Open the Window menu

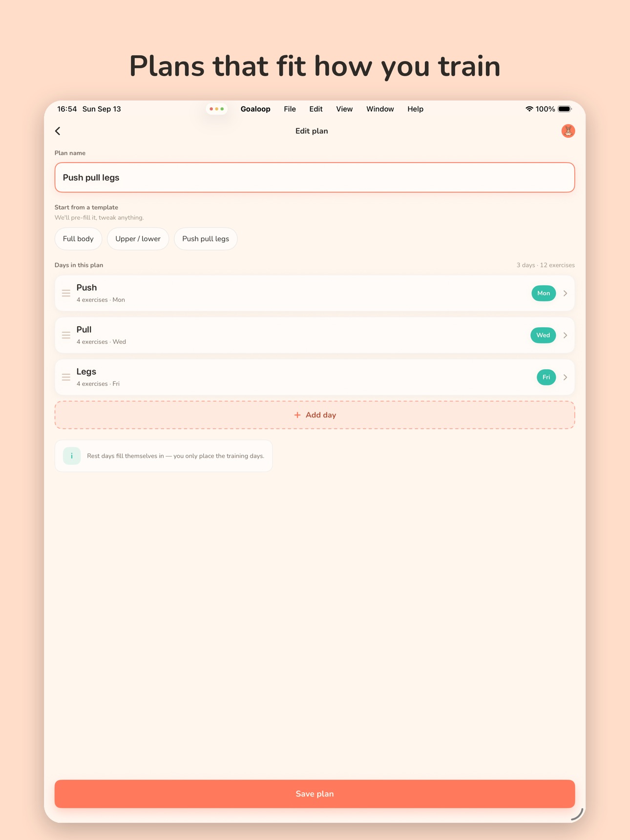pos(380,109)
